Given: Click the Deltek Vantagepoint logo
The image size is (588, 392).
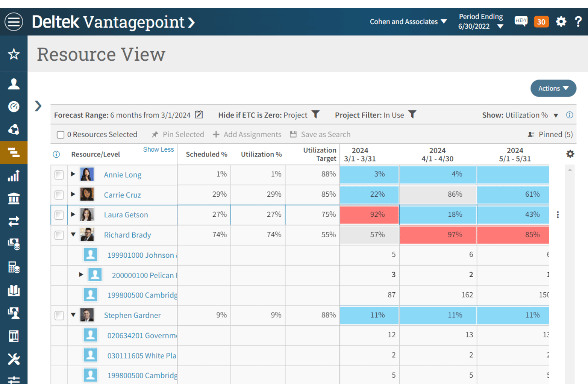Looking at the screenshot, I should [113, 22].
